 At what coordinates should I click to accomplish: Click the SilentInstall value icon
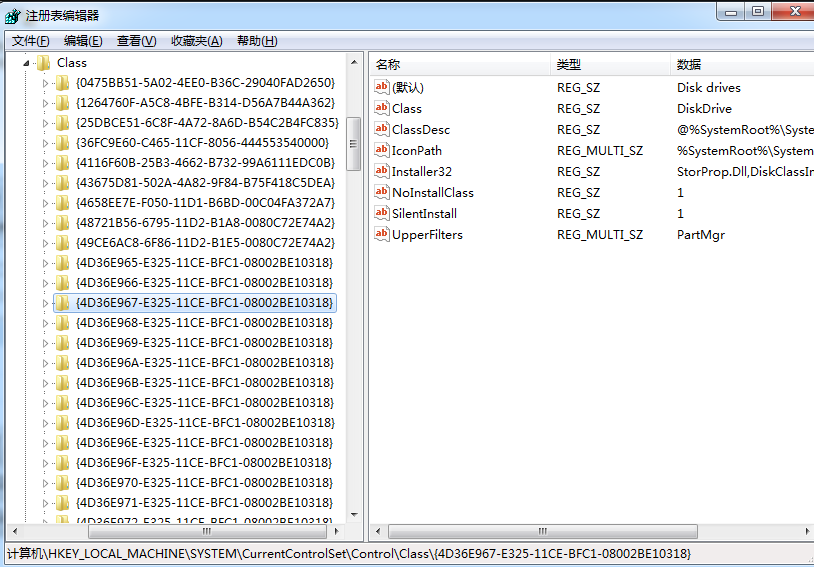381,213
